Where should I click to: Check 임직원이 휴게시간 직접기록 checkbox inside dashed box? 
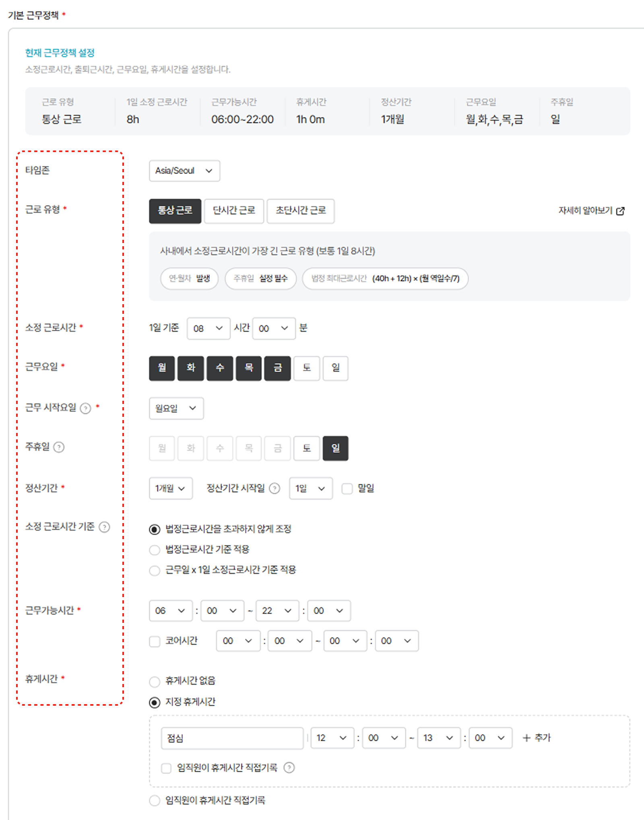coord(166,768)
